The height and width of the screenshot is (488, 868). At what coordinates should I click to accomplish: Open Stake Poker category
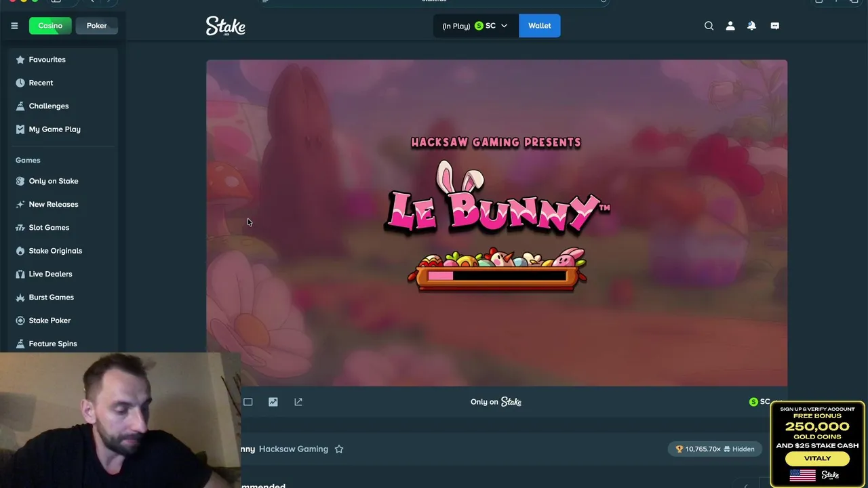click(64, 321)
